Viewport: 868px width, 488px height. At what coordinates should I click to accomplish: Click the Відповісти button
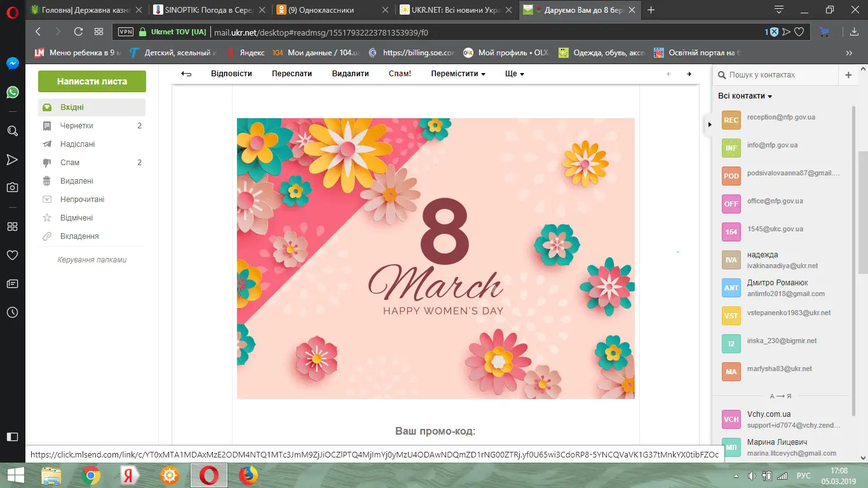click(x=231, y=74)
